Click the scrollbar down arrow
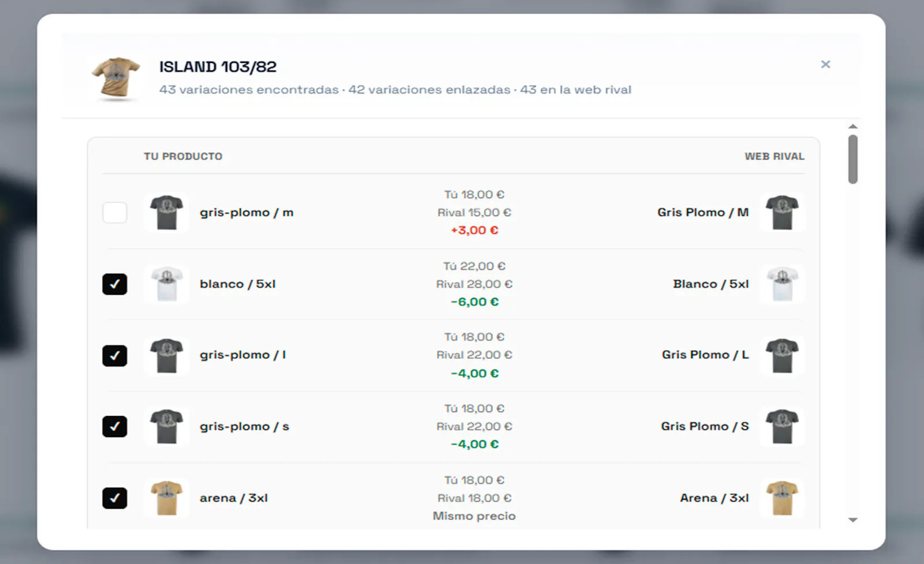The width and height of the screenshot is (924, 564). click(853, 520)
